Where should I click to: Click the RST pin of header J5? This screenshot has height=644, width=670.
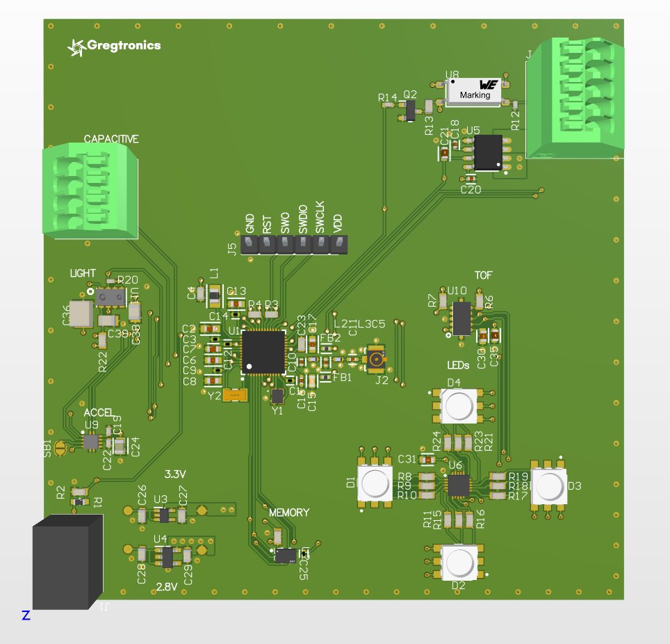point(267,245)
